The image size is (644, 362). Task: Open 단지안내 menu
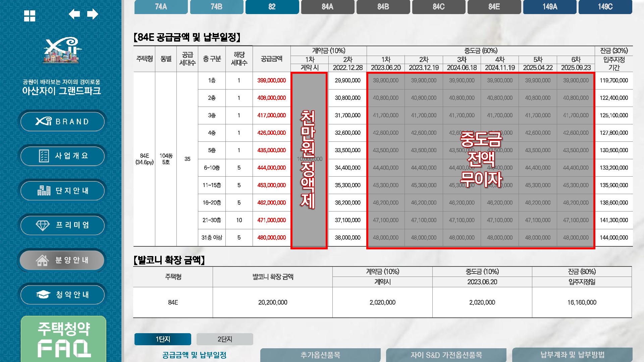point(62,191)
